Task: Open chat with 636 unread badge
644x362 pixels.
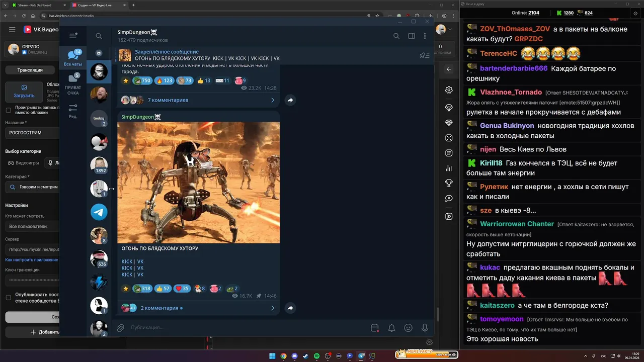Action: click(x=99, y=259)
